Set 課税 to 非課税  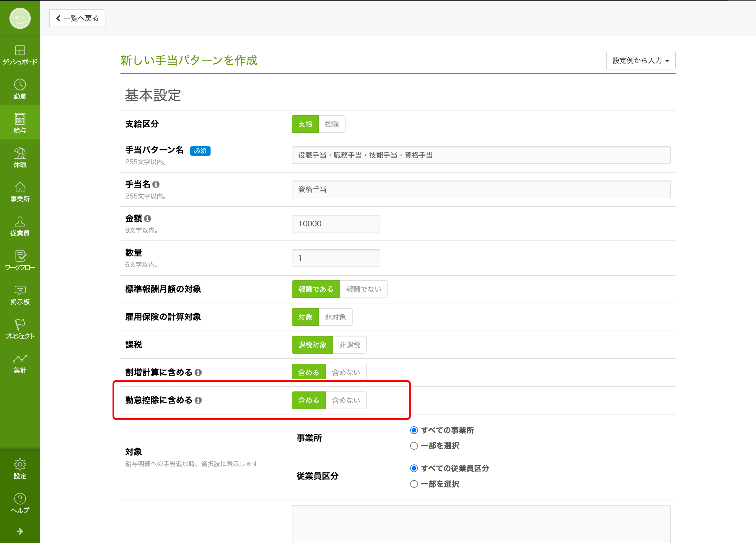pos(349,344)
